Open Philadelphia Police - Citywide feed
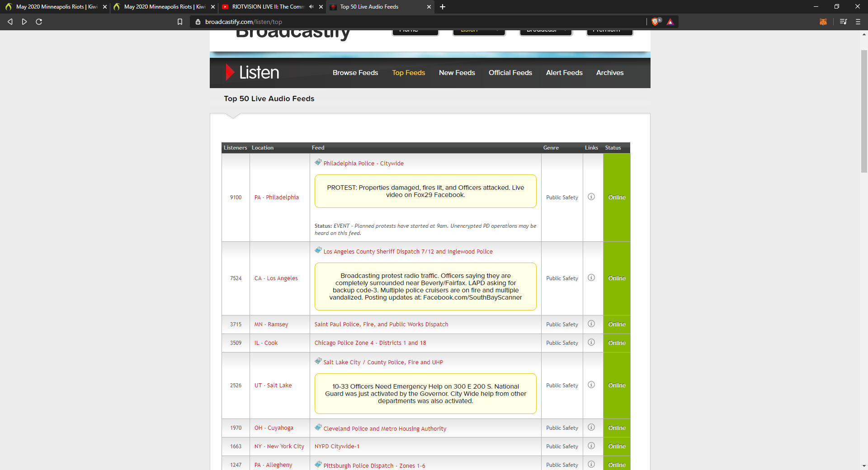The height and width of the screenshot is (470, 868). (x=363, y=164)
